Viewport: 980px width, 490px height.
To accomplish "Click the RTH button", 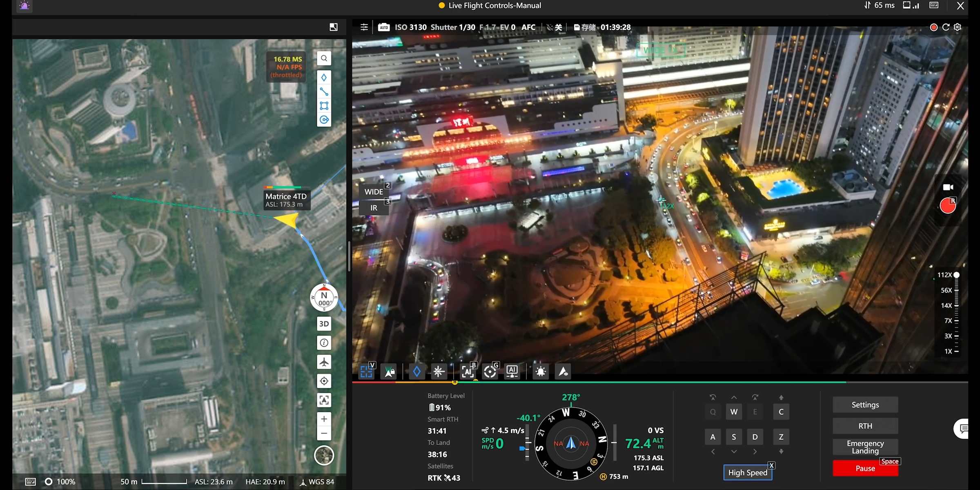I will coord(865,425).
